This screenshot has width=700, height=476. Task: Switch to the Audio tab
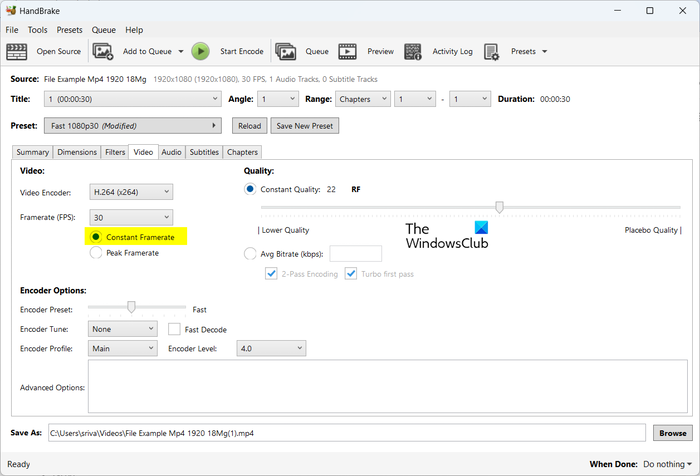(171, 152)
